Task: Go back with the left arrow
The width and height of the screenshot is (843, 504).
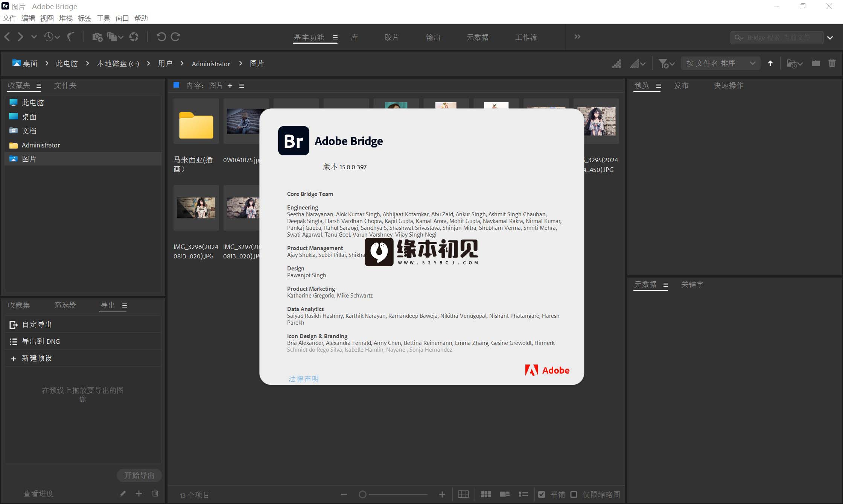Action: coord(7,37)
